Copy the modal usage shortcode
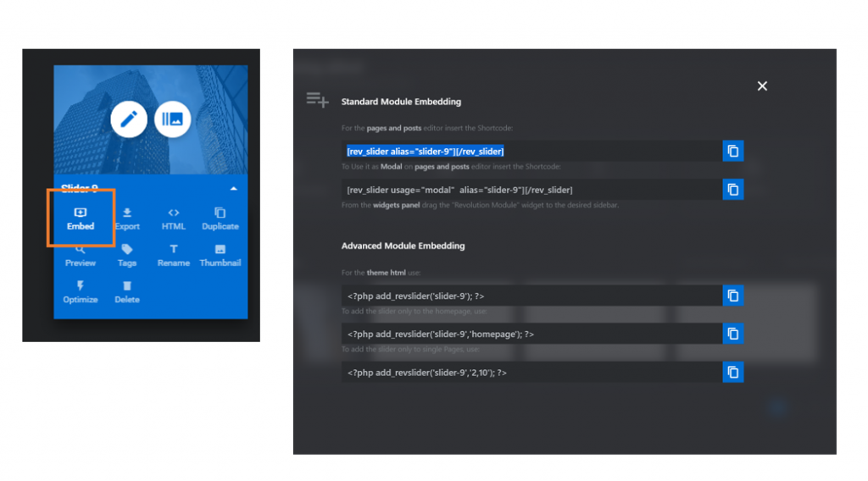Screen dimensions: 868x481 (x=733, y=189)
